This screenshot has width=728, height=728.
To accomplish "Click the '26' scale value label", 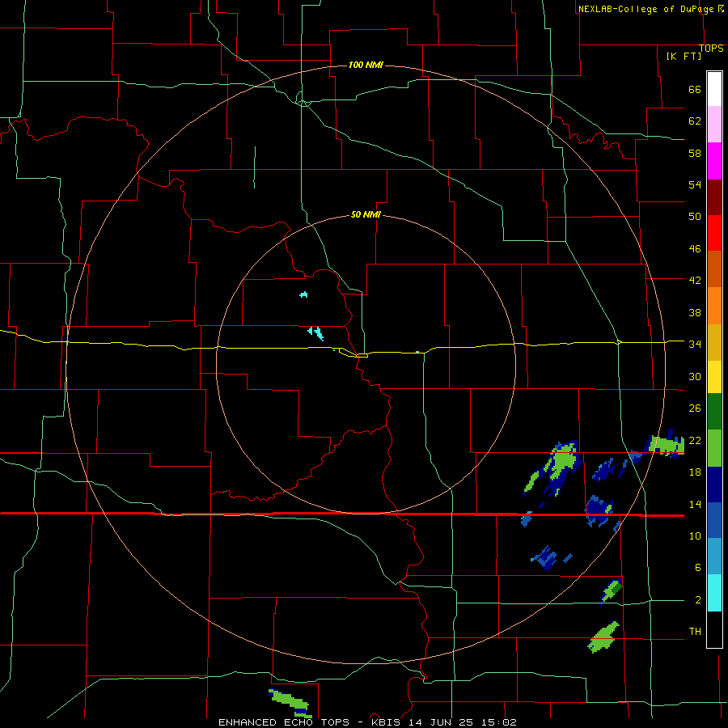I will pos(695,408).
